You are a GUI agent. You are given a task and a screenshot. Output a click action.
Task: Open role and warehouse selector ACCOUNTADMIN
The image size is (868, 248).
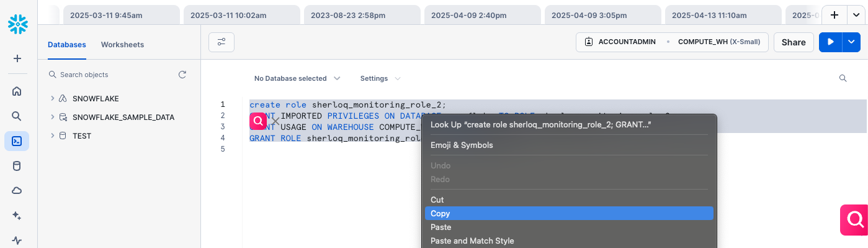(x=673, y=42)
